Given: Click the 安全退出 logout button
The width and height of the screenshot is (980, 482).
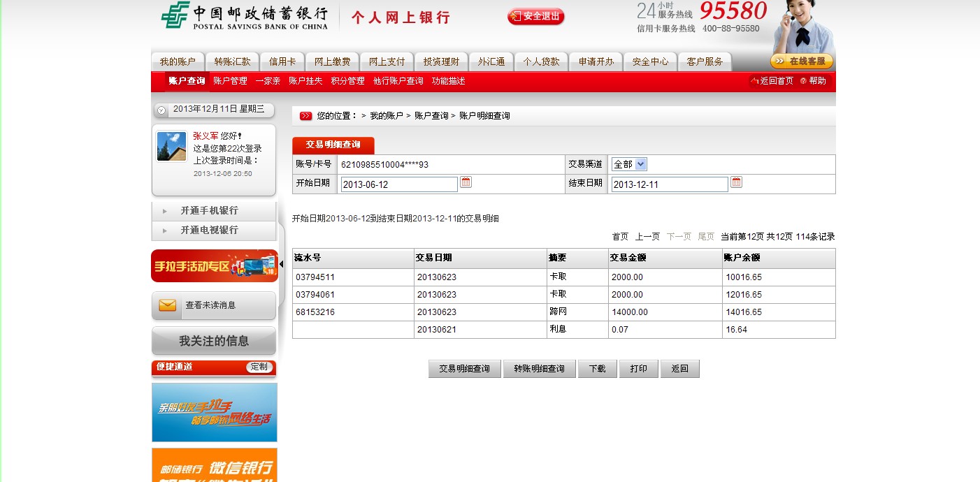Looking at the screenshot, I should [535, 17].
